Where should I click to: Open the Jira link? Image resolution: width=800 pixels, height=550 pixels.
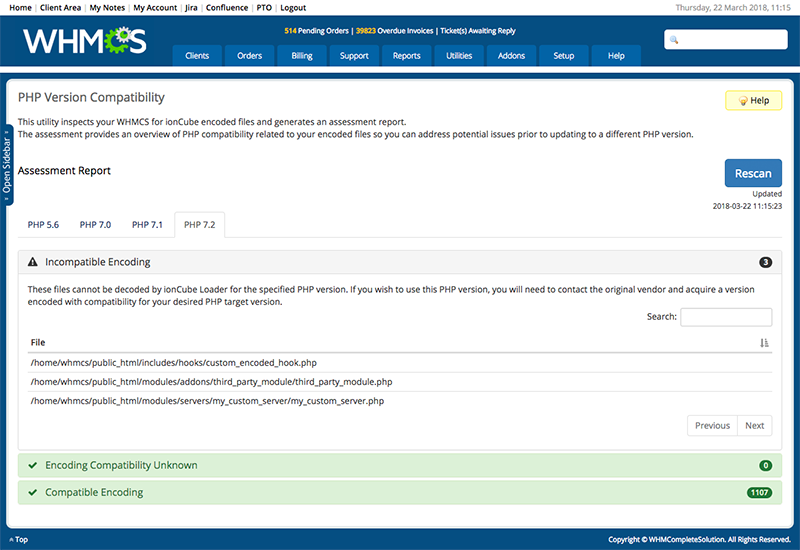[191, 8]
